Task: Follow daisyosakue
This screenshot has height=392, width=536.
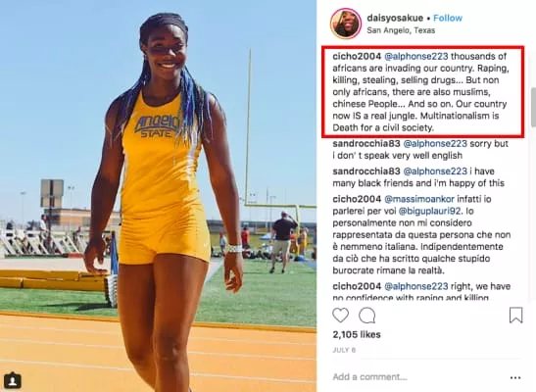Action: coord(448,18)
